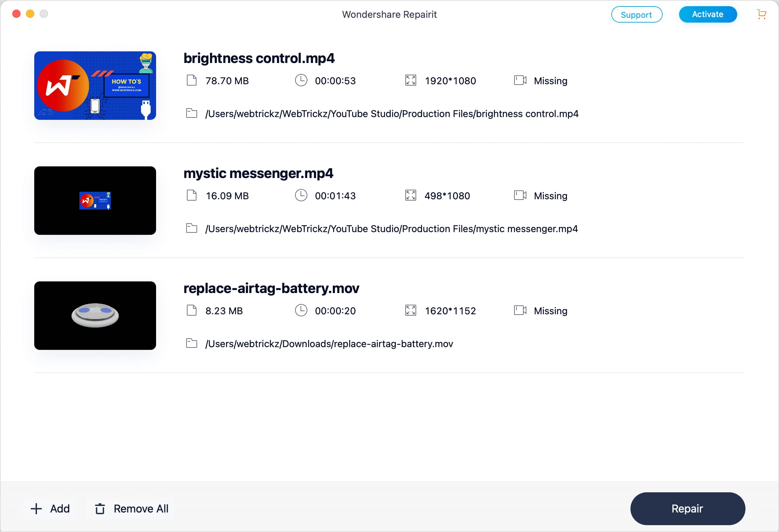Click the 00:00:20 duration value

click(335, 311)
